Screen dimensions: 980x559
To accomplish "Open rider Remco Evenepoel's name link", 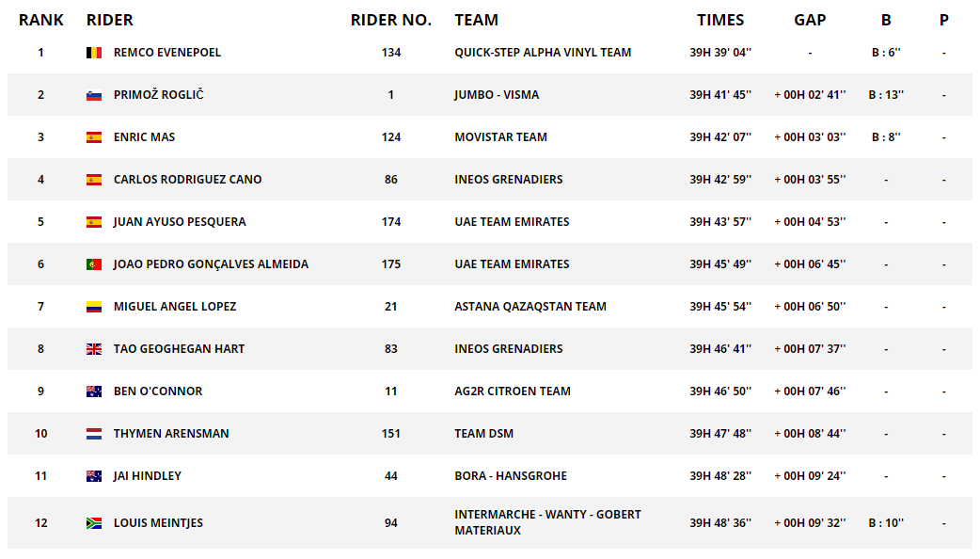I will 166,53.
